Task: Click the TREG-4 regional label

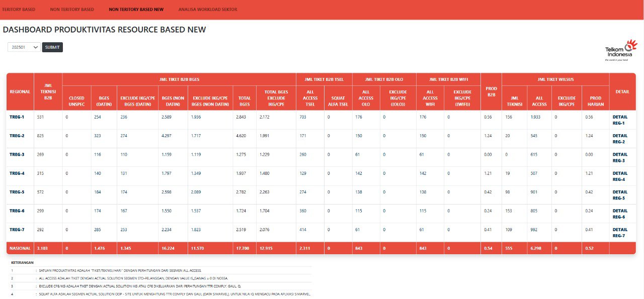Action: pyautogui.click(x=17, y=173)
